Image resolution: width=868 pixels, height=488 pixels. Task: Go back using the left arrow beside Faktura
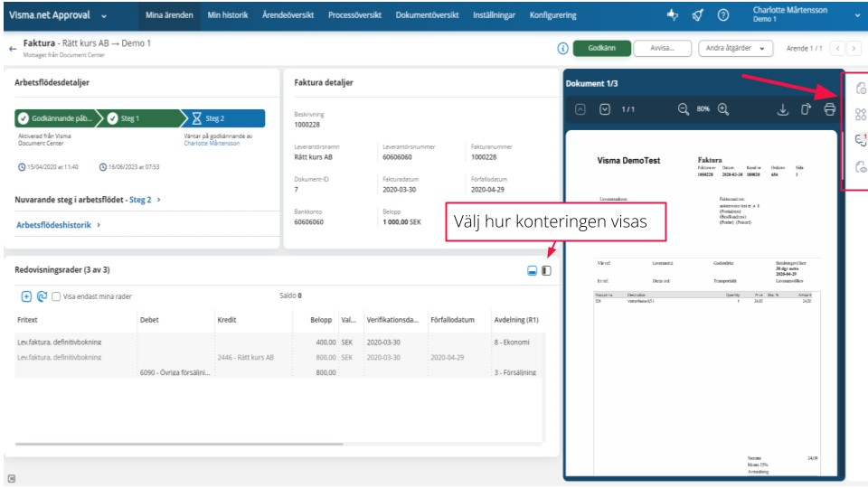pyautogui.click(x=13, y=49)
